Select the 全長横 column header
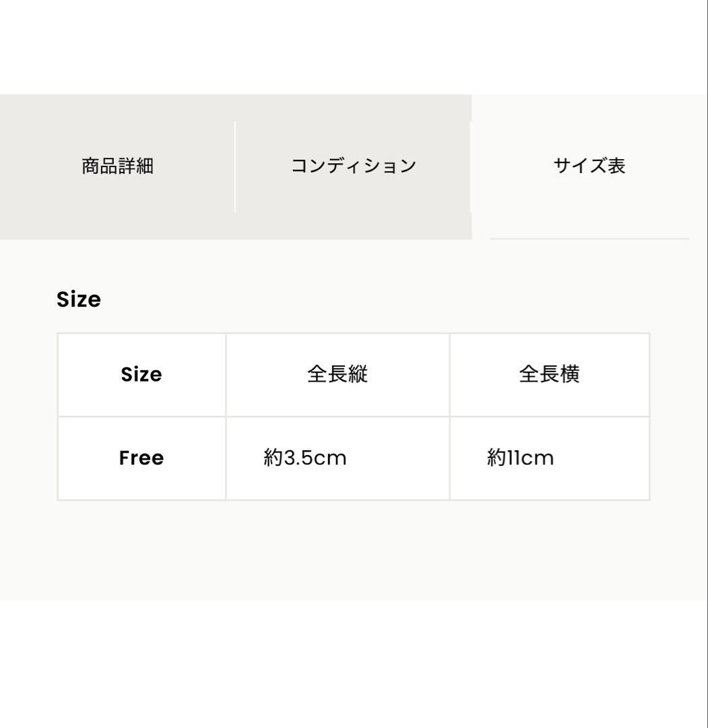This screenshot has width=708, height=728. coord(549,374)
